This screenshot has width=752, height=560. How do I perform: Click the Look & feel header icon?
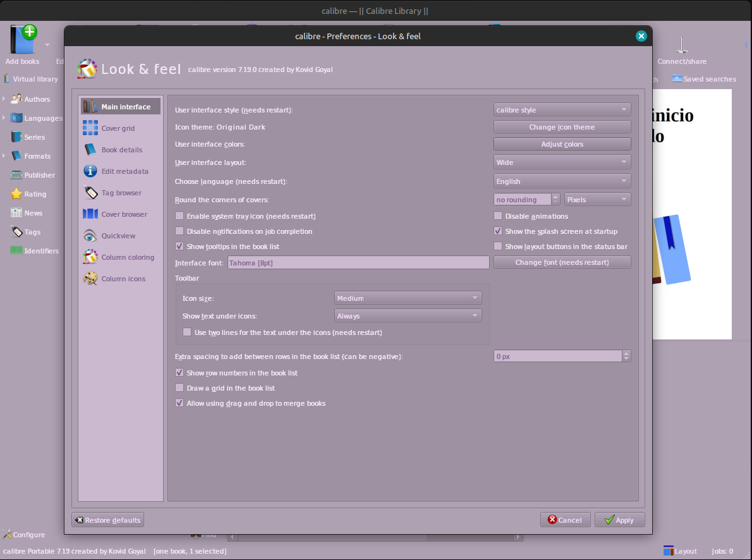point(87,69)
